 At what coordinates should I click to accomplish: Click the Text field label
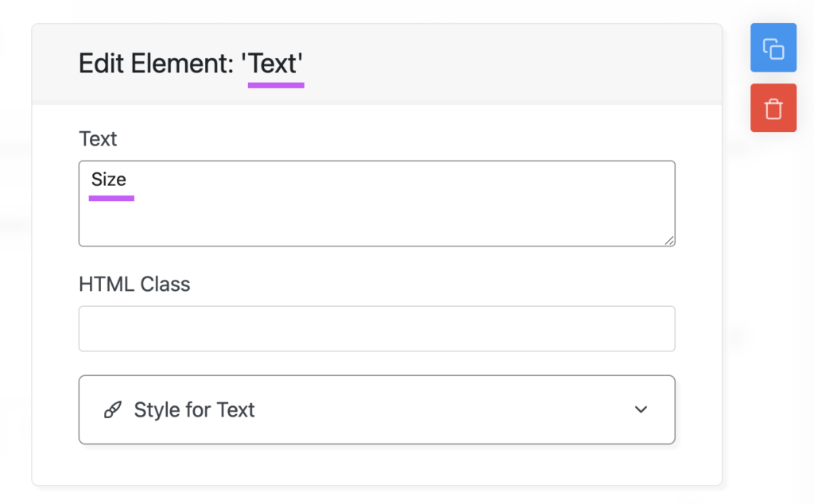[x=98, y=139]
